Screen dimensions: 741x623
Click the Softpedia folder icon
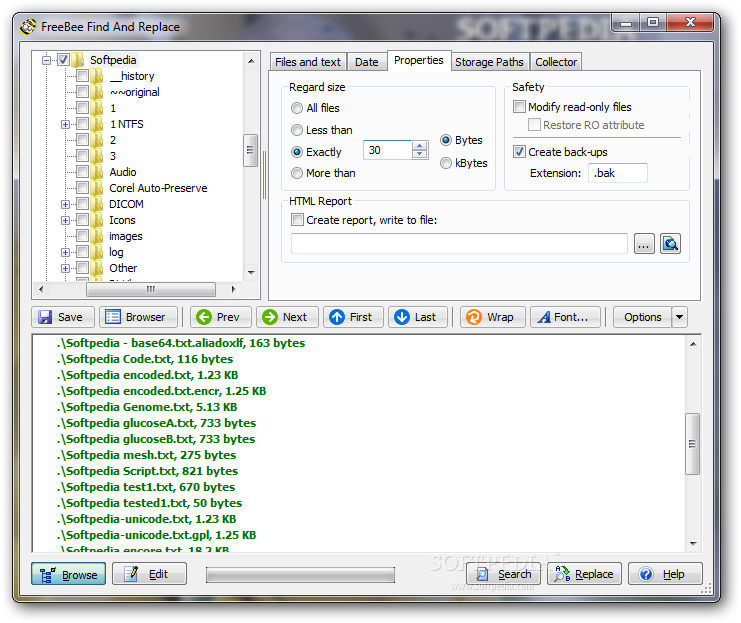click(78, 60)
